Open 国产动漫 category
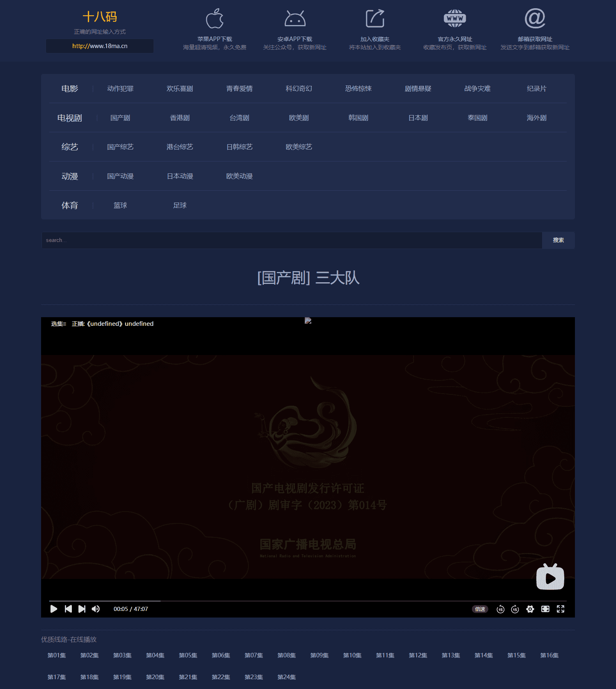616x689 pixels. tap(120, 176)
